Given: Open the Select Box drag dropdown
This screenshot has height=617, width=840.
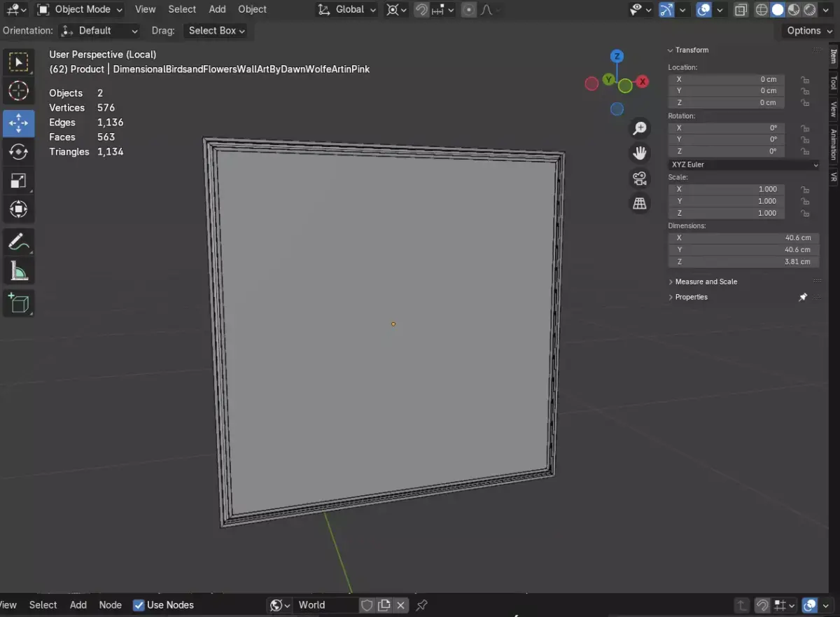Looking at the screenshot, I should click(x=216, y=31).
